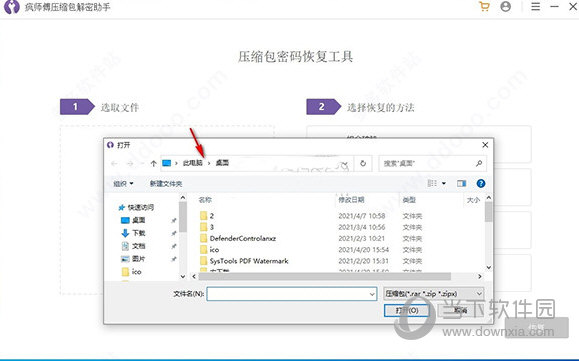
Task: Sort by the 名称 column header
Action: (x=205, y=200)
